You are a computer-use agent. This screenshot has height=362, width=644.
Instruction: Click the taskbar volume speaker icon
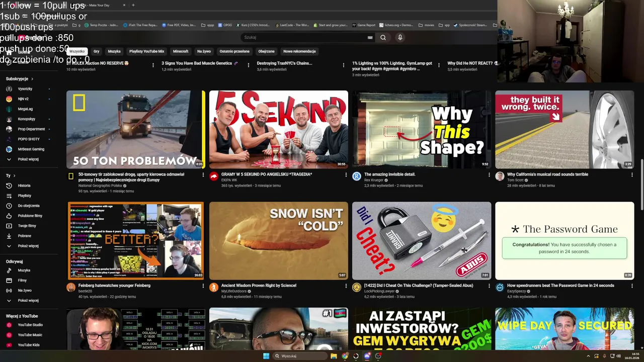(x=619, y=356)
